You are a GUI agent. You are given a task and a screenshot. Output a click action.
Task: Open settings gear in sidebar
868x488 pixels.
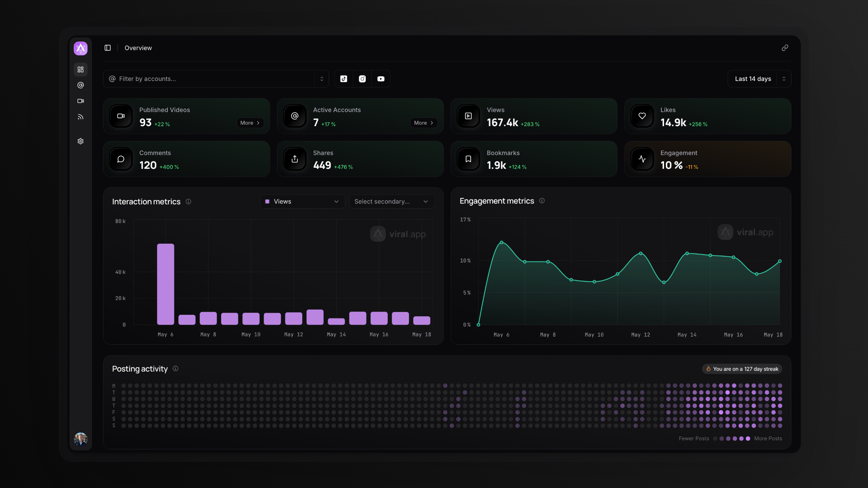pyautogui.click(x=81, y=141)
